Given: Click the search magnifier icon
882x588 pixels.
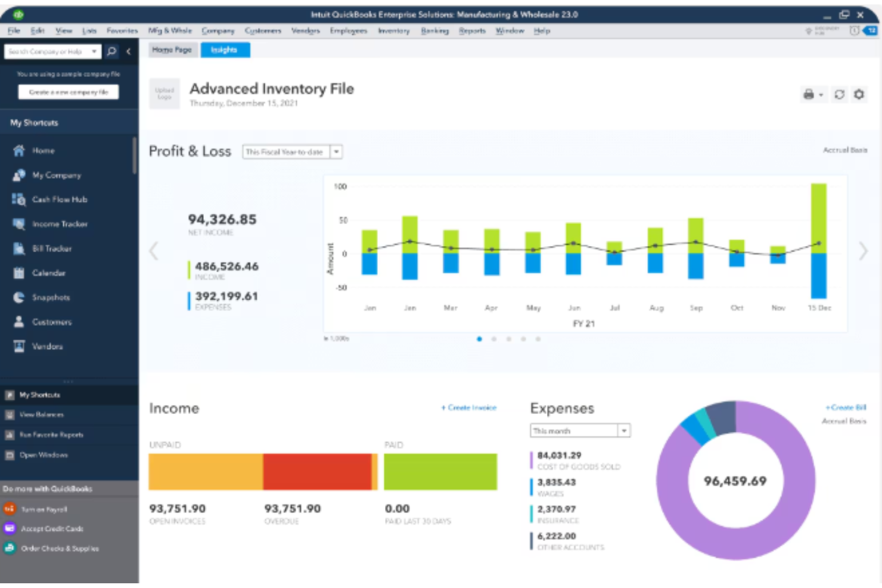Looking at the screenshot, I should point(110,52).
